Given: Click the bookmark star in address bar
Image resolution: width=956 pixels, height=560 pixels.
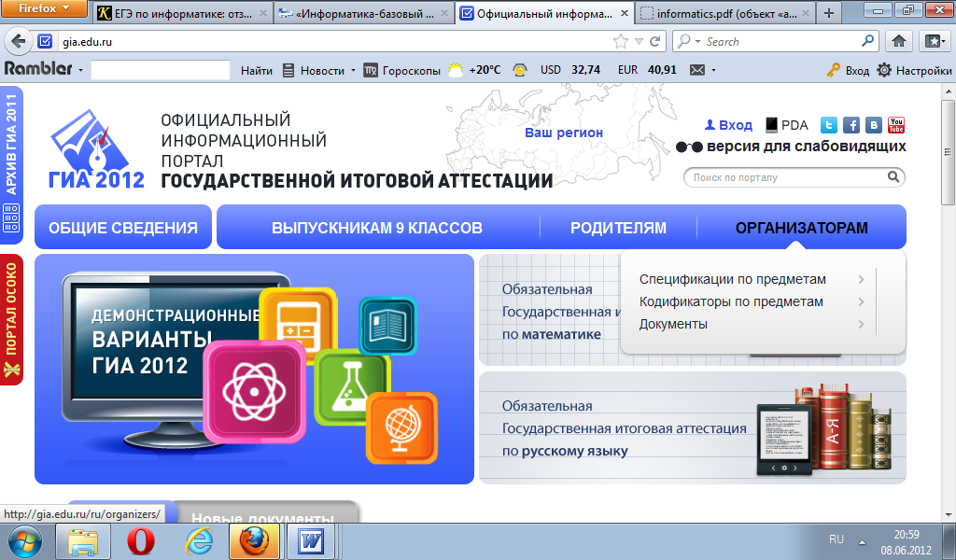Looking at the screenshot, I should (x=621, y=41).
